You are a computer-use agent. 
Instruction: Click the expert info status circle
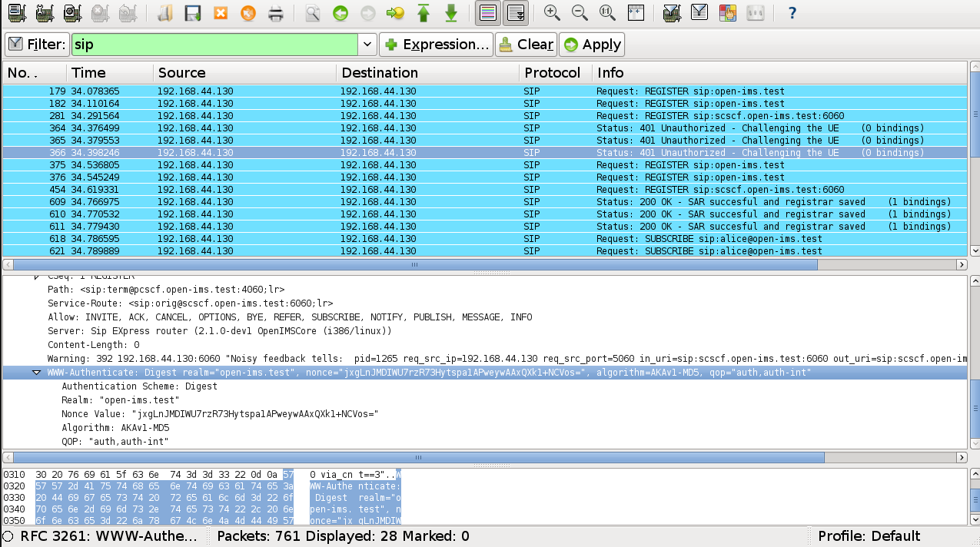pyautogui.click(x=9, y=536)
